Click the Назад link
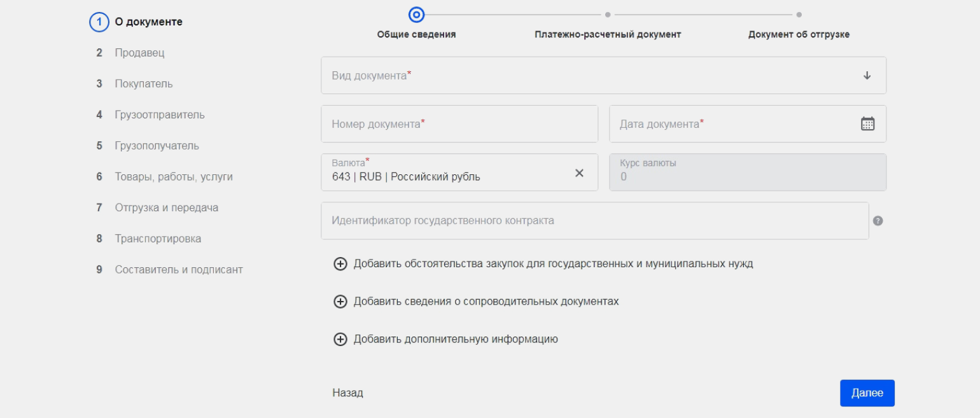This screenshot has height=418, width=980. click(347, 393)
